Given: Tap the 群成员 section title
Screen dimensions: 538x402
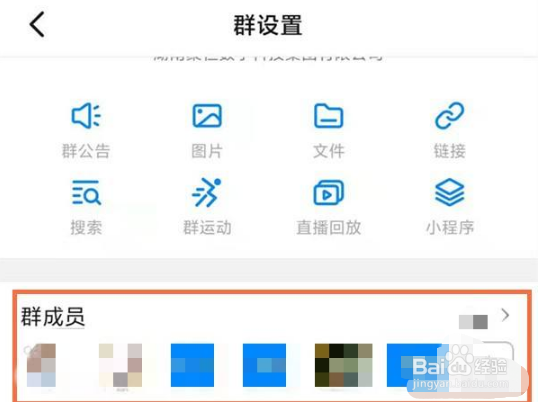Looking at the screenshot, I should [53, 317].
